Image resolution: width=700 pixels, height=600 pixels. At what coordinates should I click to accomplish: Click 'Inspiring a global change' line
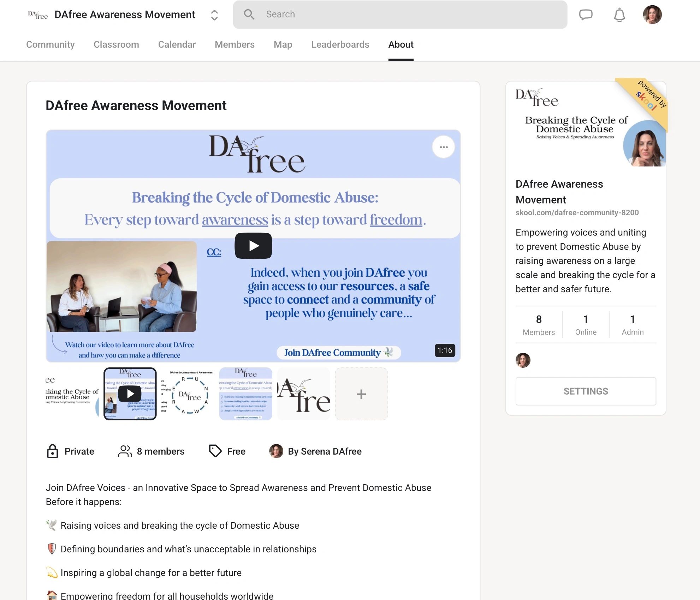(x=151, y=573)
